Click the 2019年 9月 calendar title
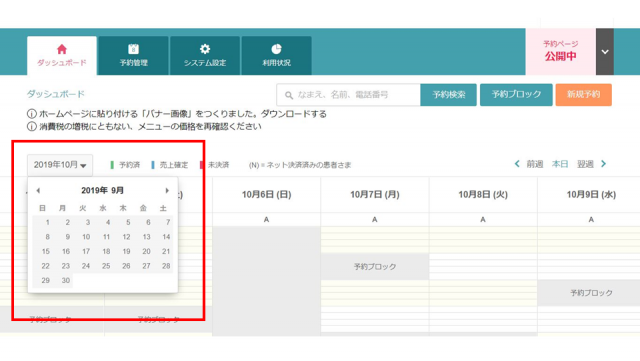 click(102, 190)
